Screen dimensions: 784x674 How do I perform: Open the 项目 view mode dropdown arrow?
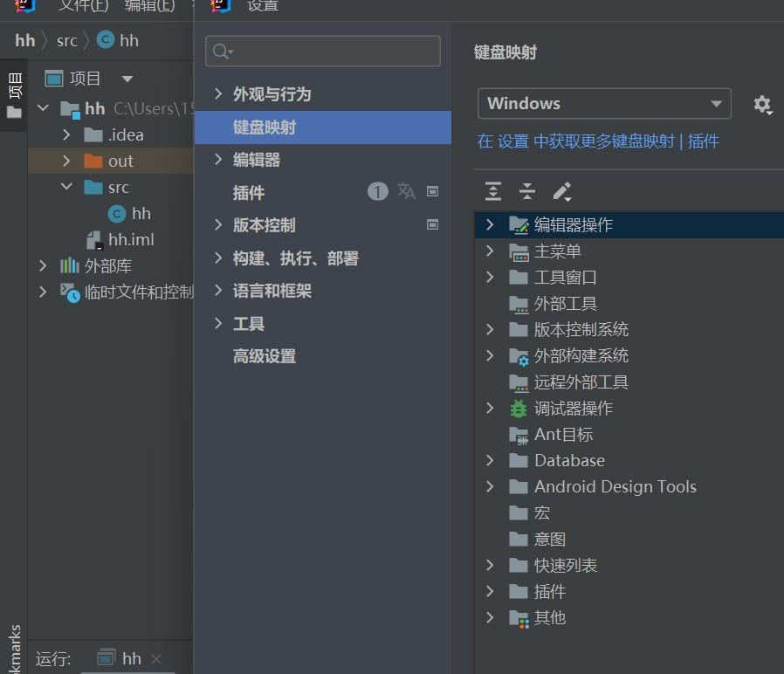[127, 79]
